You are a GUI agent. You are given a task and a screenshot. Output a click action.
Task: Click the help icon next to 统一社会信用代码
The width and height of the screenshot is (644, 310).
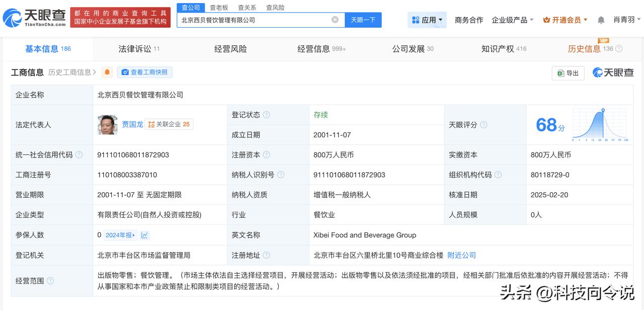coord(79,155)
